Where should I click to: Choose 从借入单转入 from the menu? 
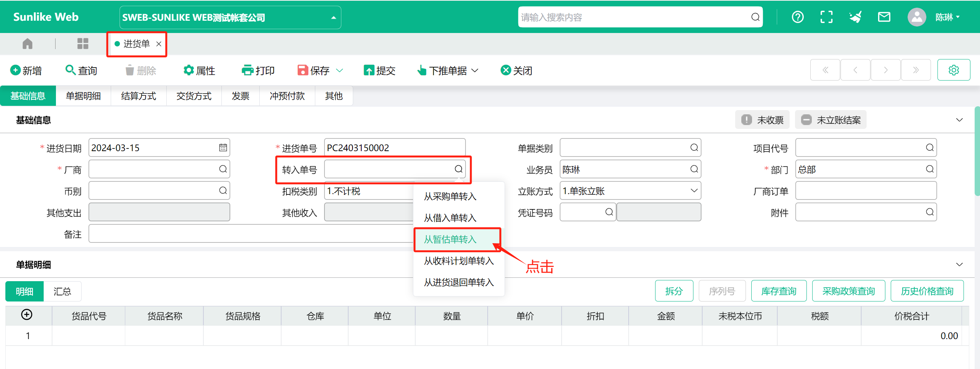459,218
